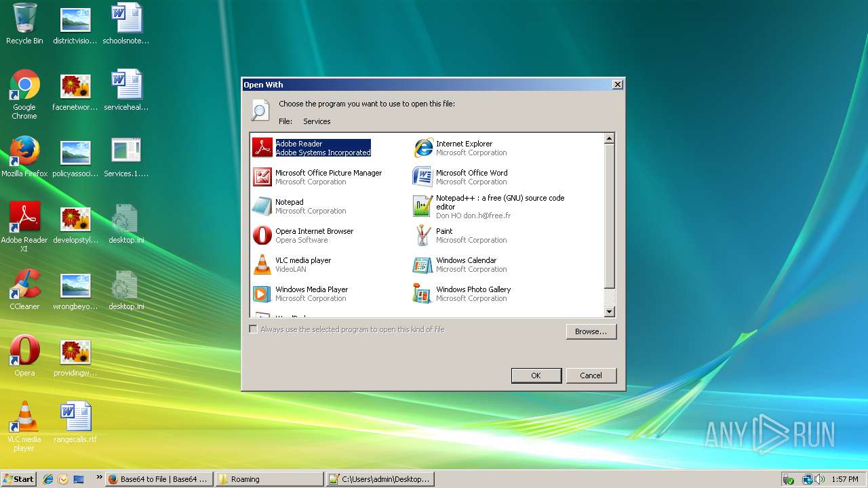Select Mozilla Firefox desktop shortcut
The image size is (868, 488).
(x=24, y=157)
